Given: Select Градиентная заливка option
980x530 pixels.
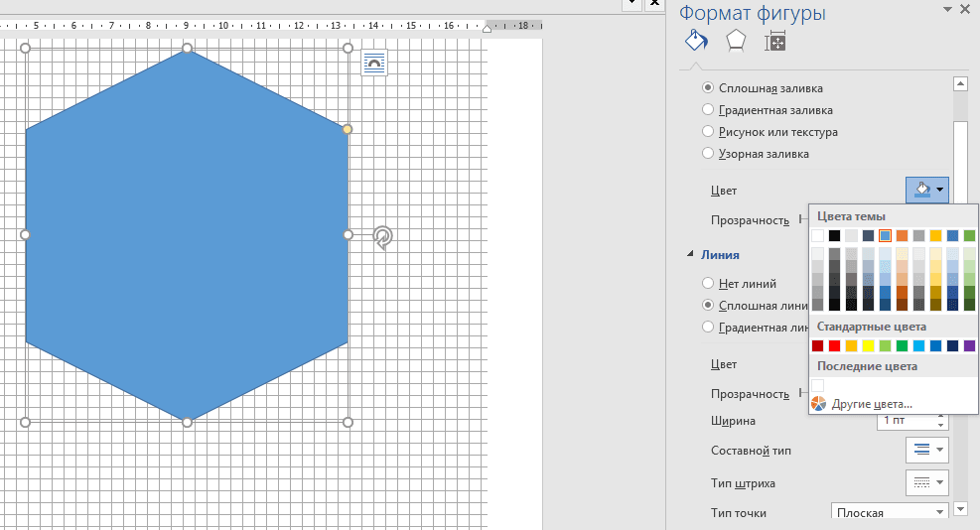Looking at the screenshot, I should click(708, 110).
